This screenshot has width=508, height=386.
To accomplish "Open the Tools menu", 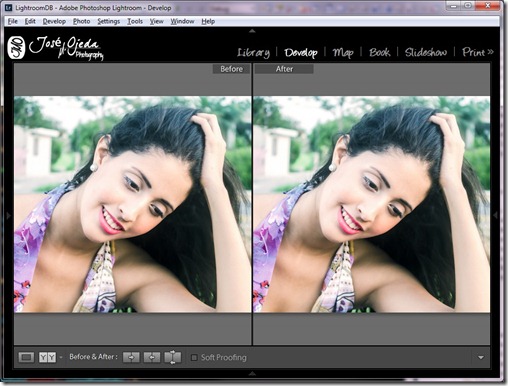I will [x=135, y=21].
